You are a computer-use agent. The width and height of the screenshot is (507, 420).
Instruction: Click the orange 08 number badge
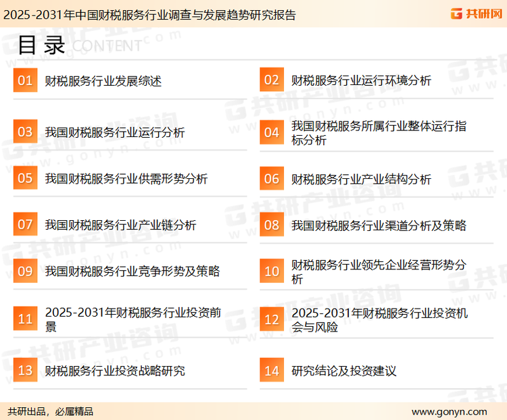click(x=272, y=225)
